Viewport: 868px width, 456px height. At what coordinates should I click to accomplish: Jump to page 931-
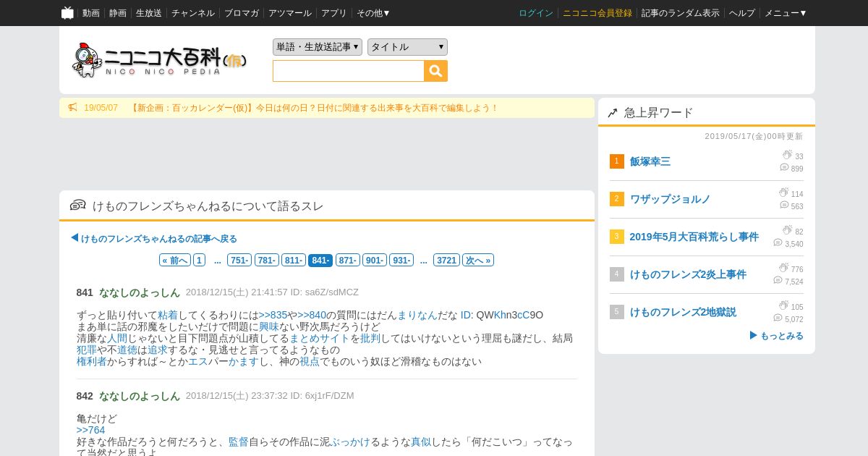(x=401, y=261)
